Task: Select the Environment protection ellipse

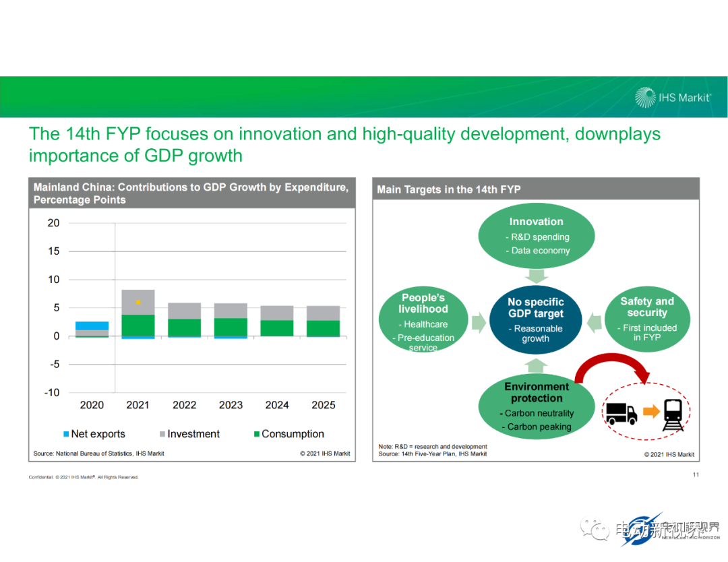Action: point(537,406)
